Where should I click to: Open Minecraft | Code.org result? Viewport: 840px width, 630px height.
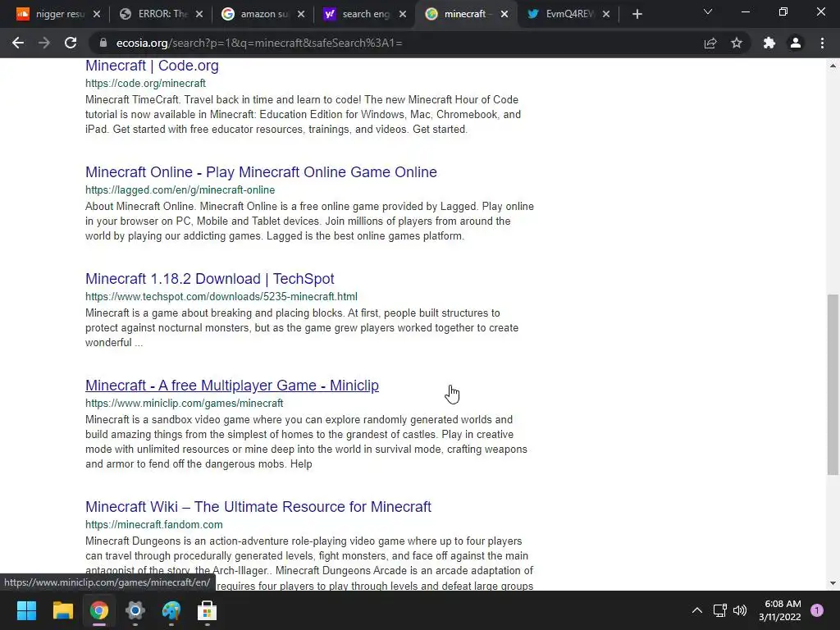[x=152, y=66]
